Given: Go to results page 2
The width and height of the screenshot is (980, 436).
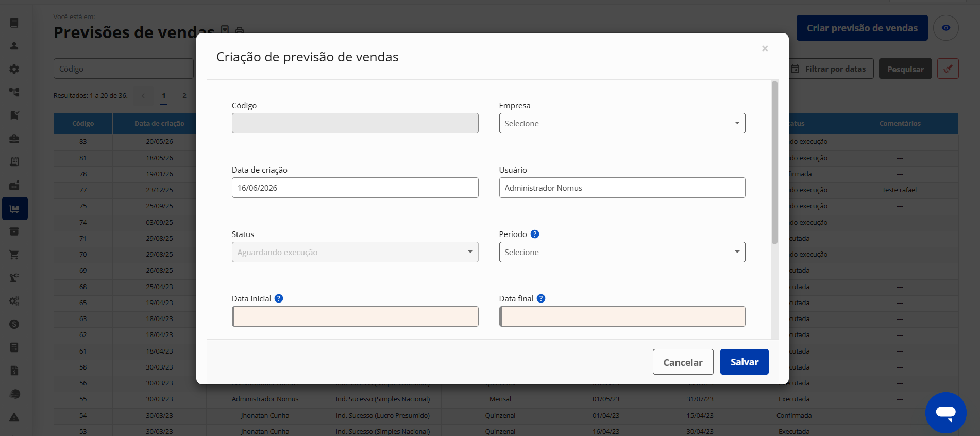Looking at the screenshot, I should (x=184, y=96).
